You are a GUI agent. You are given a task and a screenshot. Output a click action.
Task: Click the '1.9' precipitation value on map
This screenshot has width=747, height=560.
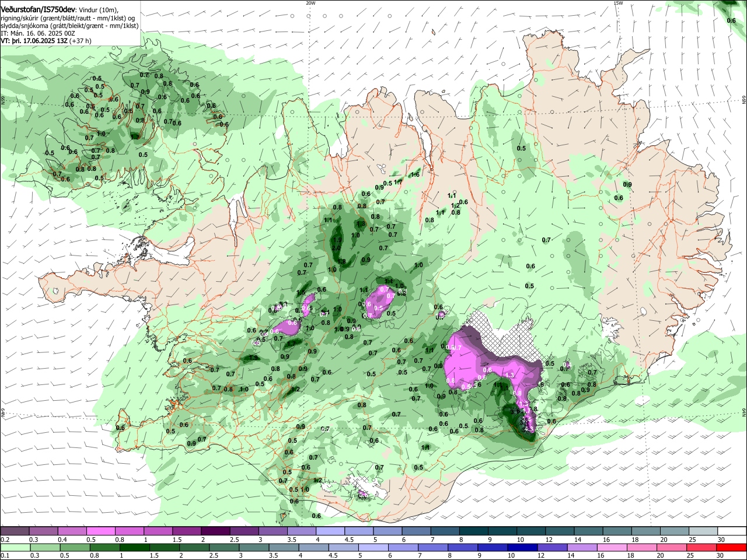(x=337, y=240)
